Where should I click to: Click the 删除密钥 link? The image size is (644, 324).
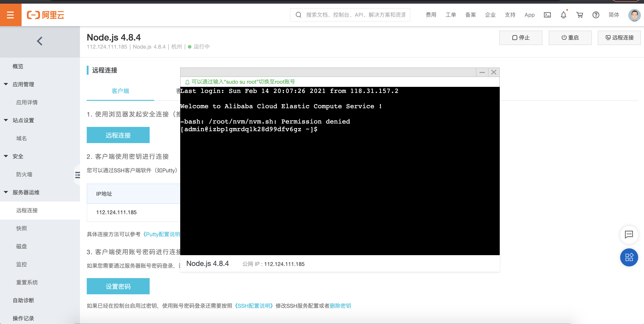(x=340, y=306)
